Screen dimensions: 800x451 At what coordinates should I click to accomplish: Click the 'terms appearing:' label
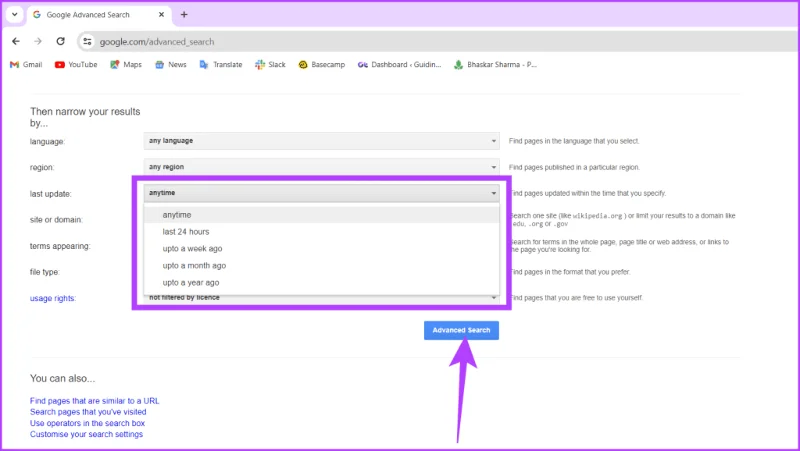click(60, 246)
